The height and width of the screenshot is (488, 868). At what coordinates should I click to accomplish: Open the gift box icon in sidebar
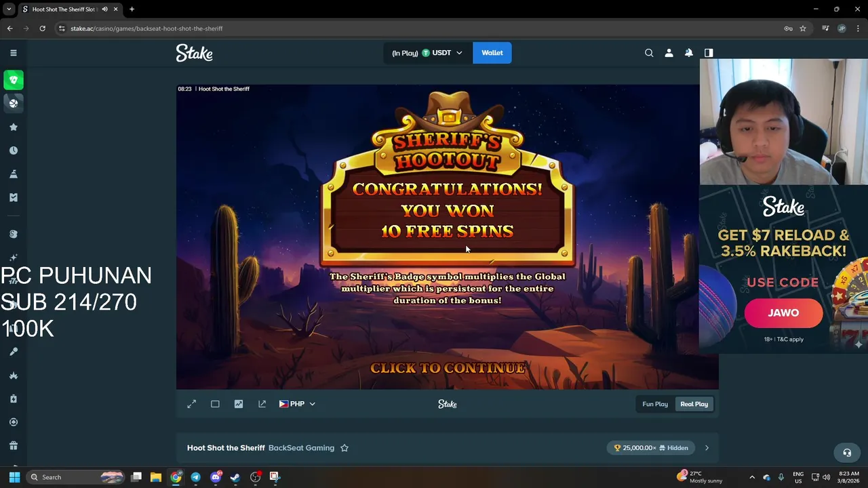[x=13, y=445]
